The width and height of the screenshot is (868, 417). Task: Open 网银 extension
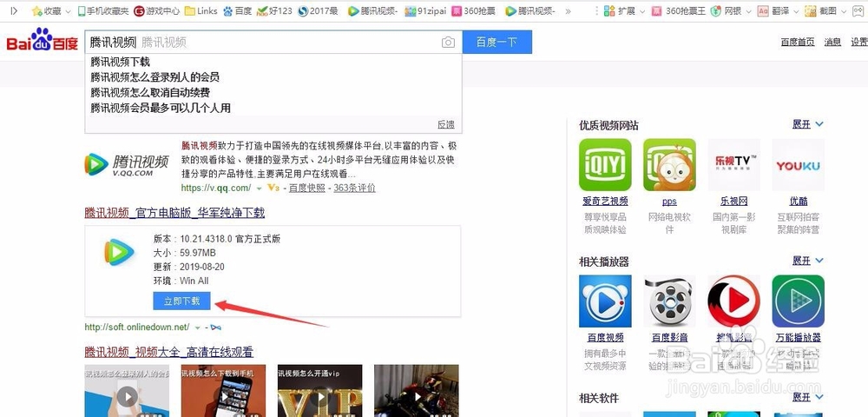pos(727,10)
